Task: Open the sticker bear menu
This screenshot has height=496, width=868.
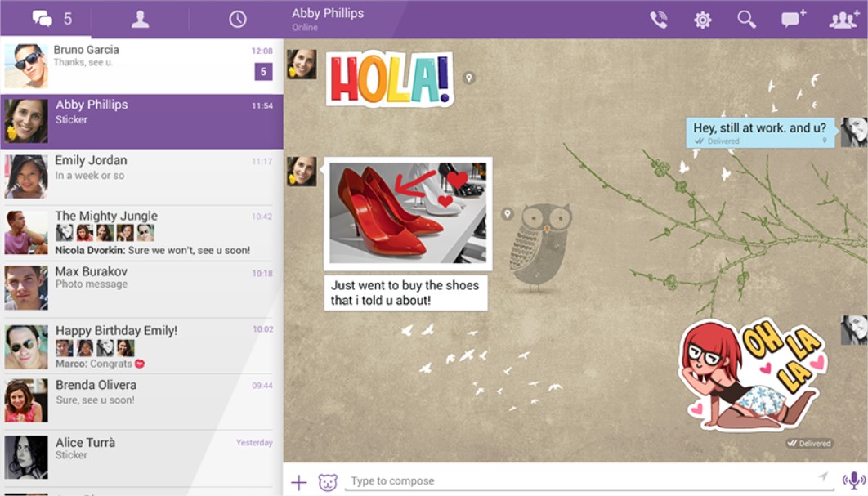Action: 328,482
